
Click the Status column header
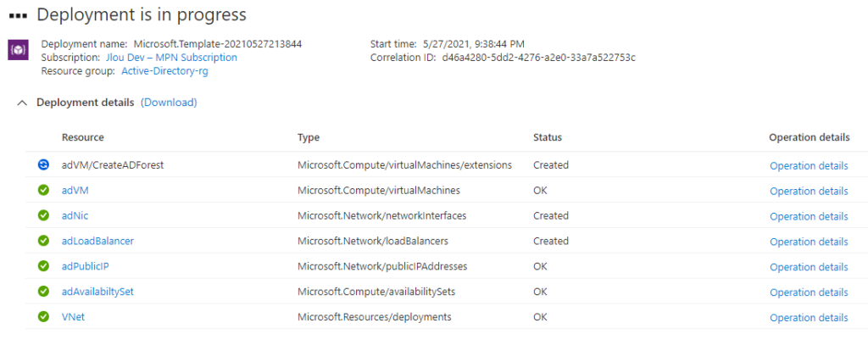click(x=548, y=137)
